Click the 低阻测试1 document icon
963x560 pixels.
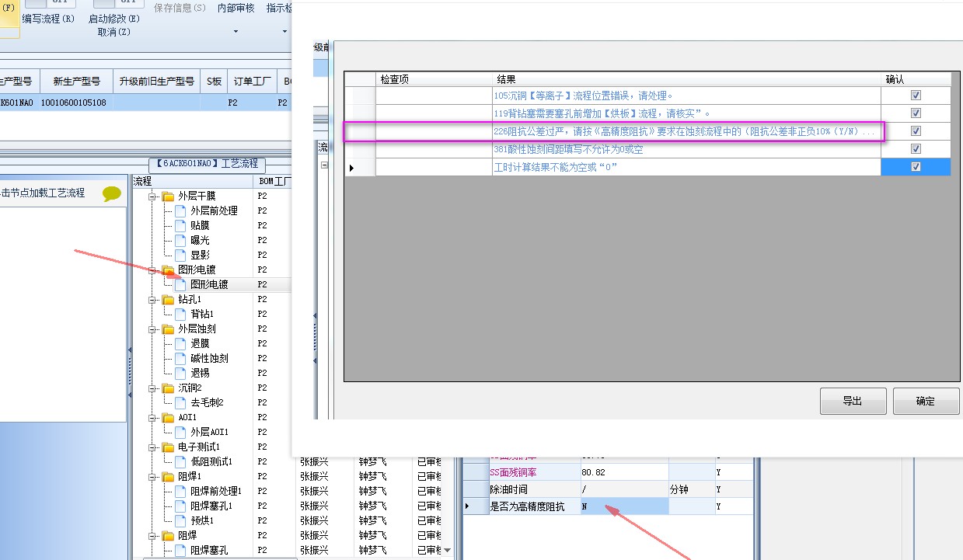point(181,462)
